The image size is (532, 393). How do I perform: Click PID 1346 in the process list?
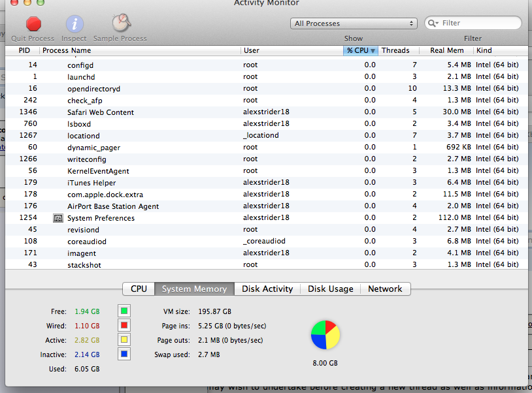[x=28, y=112]
